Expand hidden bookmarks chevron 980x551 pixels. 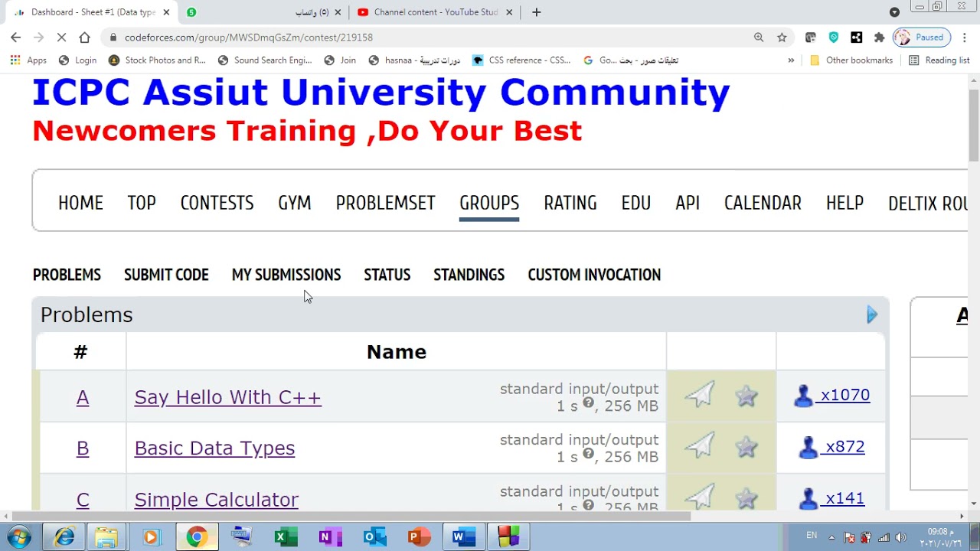pos(791,60)
